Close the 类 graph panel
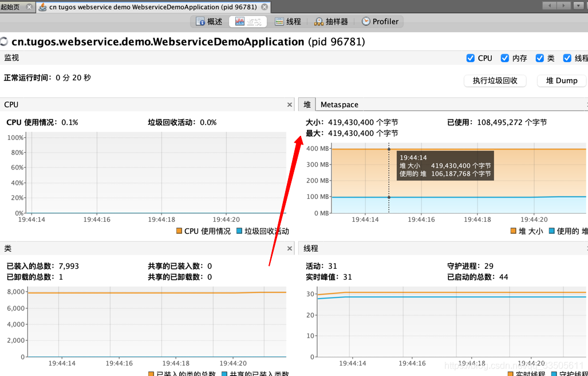588x376 pixels. tap(290, 248)
